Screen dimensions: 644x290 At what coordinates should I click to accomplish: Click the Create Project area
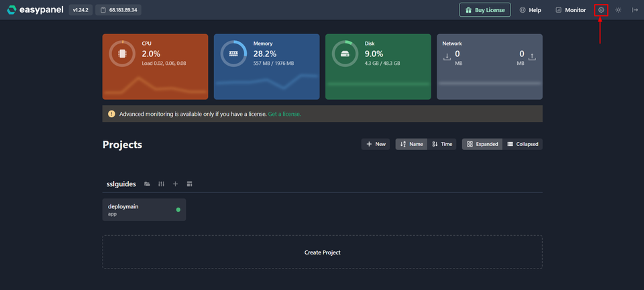coord(322,252)
